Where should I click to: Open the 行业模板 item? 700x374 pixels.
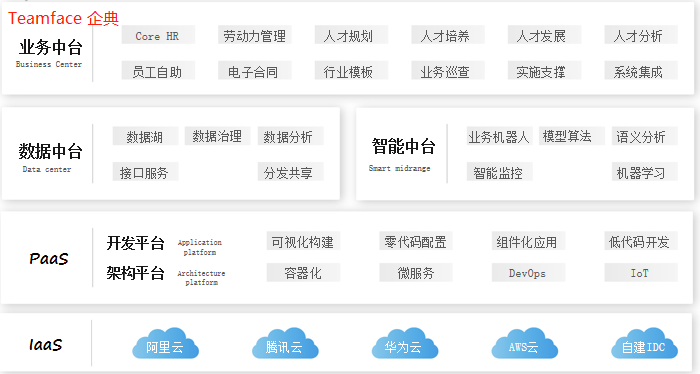coord(351,71)
